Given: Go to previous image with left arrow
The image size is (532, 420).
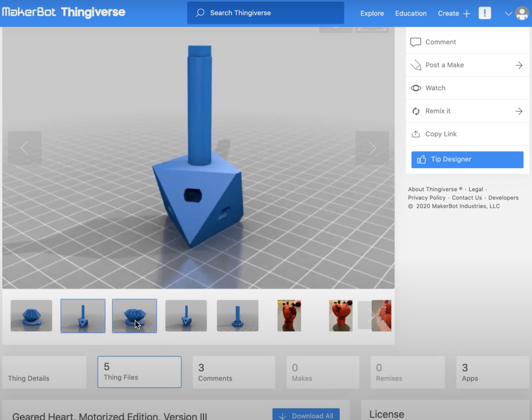Looking at the screenshot, I should coord(25,148).
